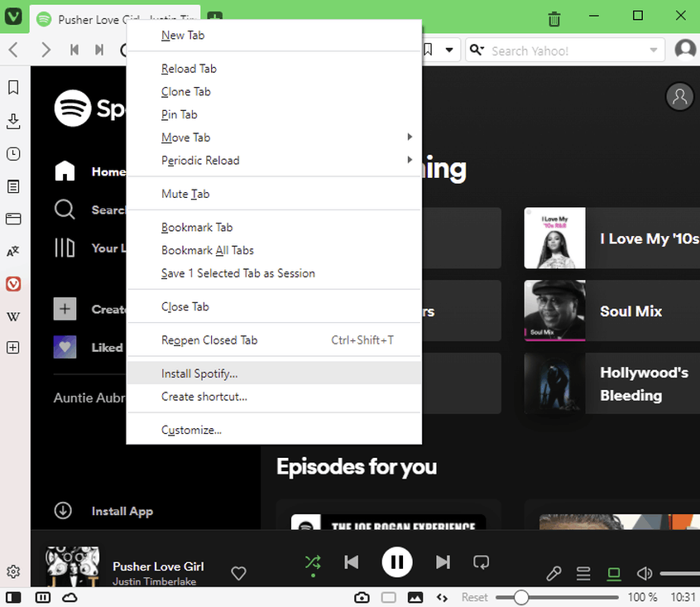
Task: Expand search history dropdown arrow
Action: click(654, 50)
